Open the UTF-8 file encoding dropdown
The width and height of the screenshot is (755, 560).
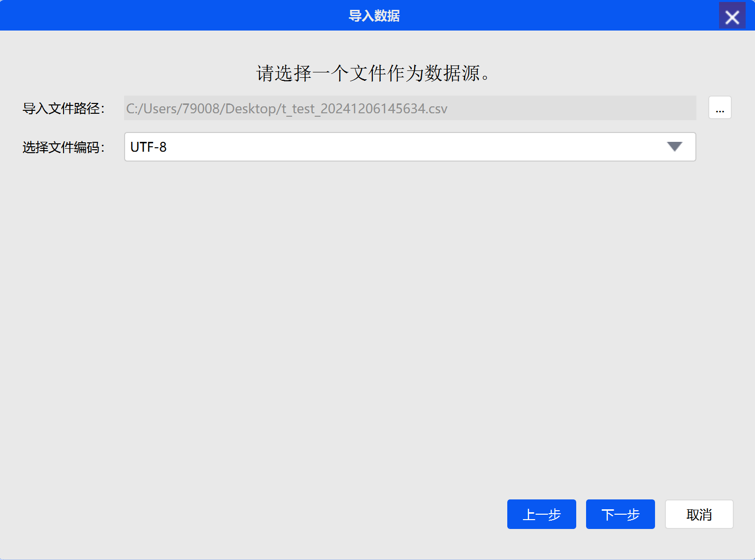tap(410, 147)
